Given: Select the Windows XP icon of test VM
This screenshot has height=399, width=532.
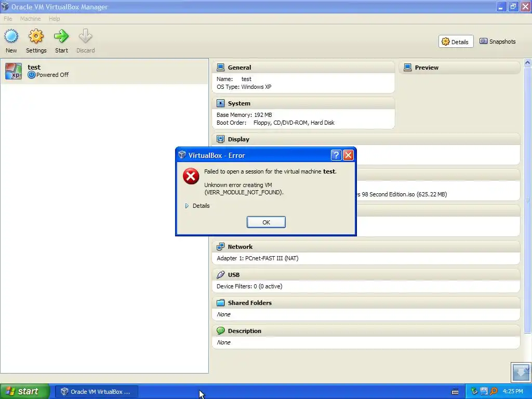Looking at the screenshot, I should [x=14, y=71].
